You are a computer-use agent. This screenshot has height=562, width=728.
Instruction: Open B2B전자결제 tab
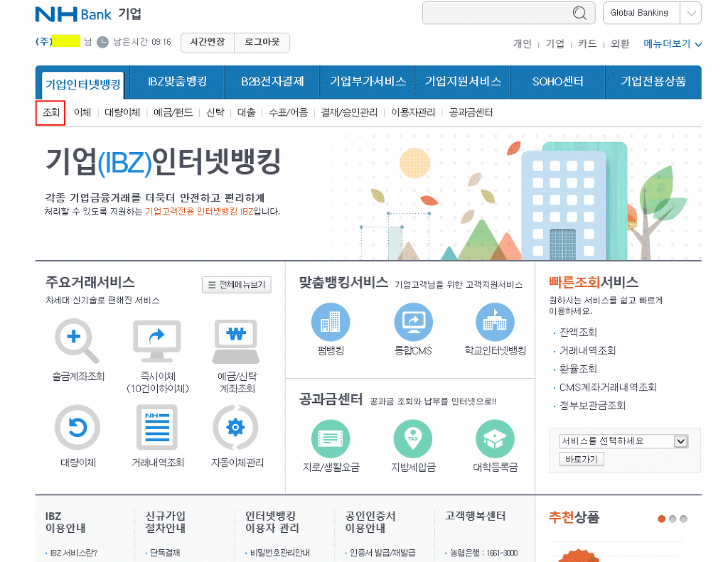pos(272,82)
